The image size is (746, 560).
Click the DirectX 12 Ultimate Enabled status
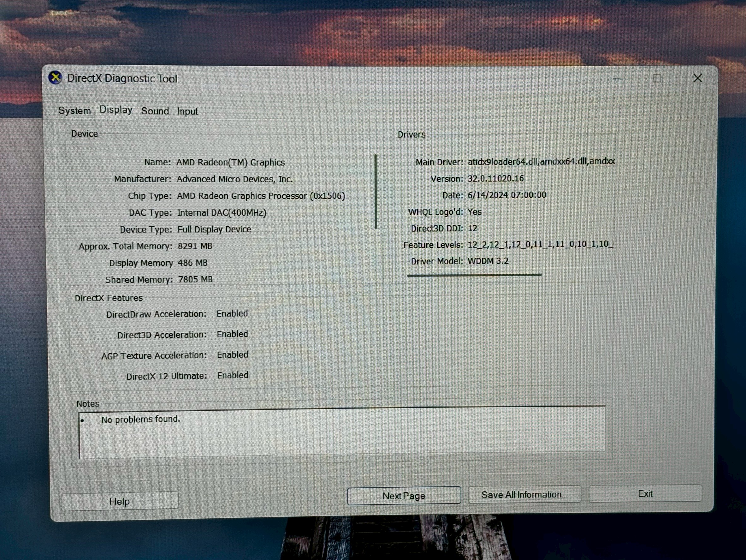[x=232, y=375]
